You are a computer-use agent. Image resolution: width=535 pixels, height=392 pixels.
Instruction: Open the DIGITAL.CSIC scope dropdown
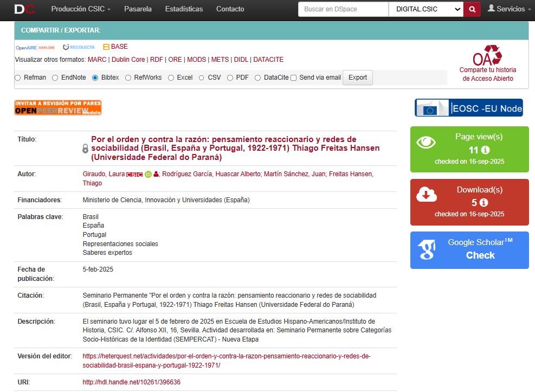(x=426, y=9)
